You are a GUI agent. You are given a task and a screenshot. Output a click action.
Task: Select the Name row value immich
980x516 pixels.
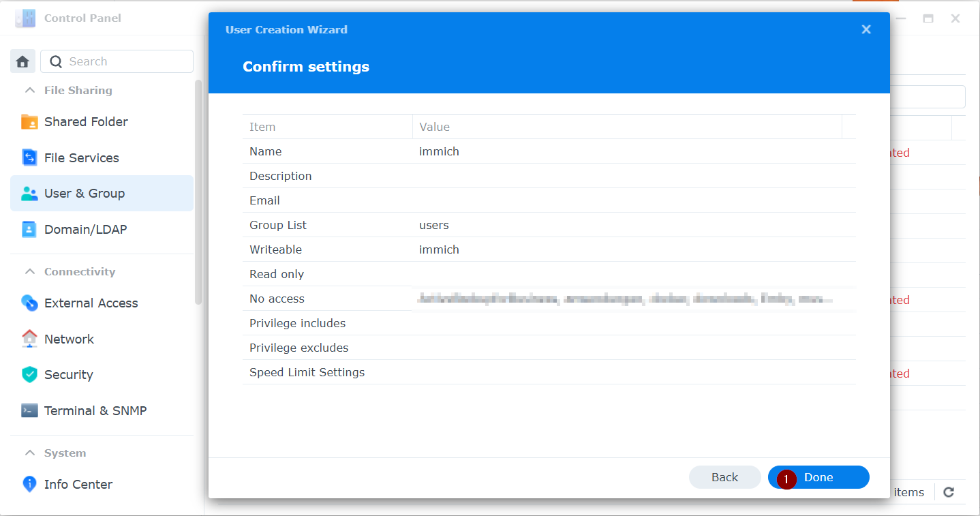click(439, 151)
